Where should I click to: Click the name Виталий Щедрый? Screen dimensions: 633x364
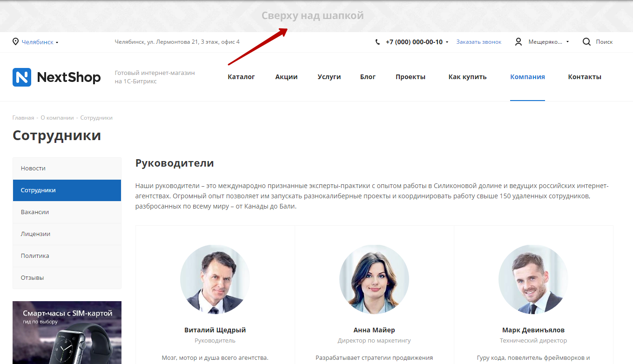[215, 330]
